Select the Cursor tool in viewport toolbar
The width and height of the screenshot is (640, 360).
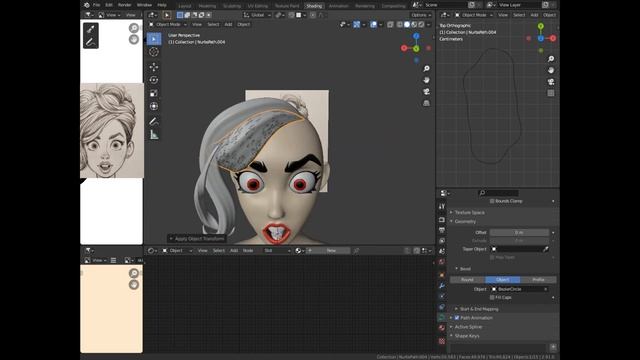(154, 51)
